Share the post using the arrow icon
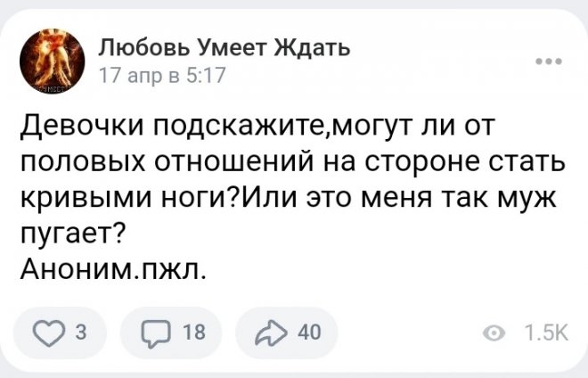 click(271, 333)
